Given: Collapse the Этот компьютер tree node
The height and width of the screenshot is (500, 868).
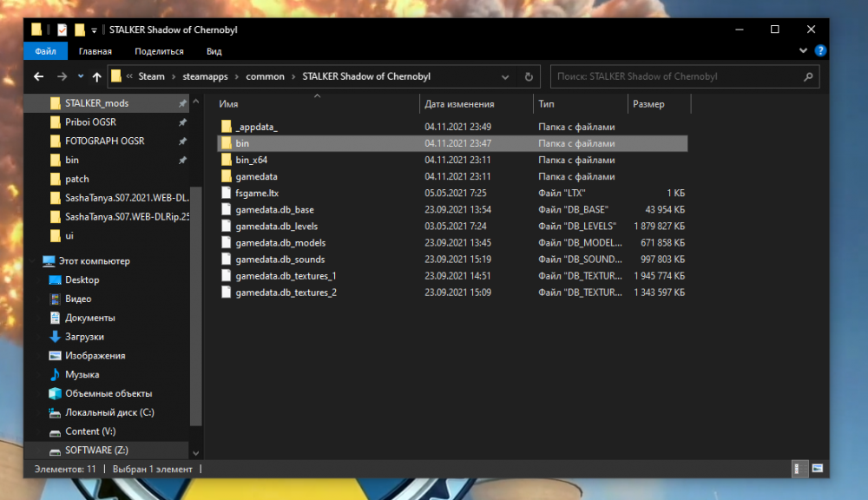Looking at the screenshot, I should pyautogui.click(x=34, y=260).
